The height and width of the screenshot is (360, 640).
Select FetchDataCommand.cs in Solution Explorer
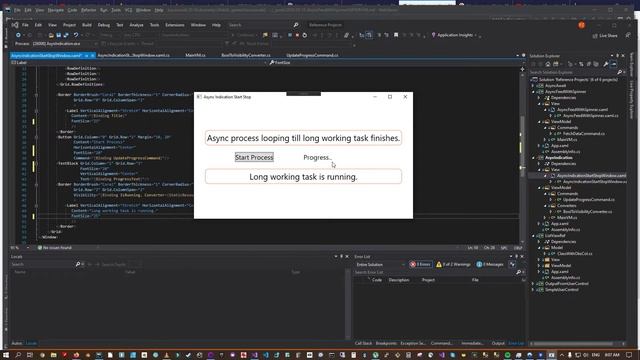(x=584, y=133)
